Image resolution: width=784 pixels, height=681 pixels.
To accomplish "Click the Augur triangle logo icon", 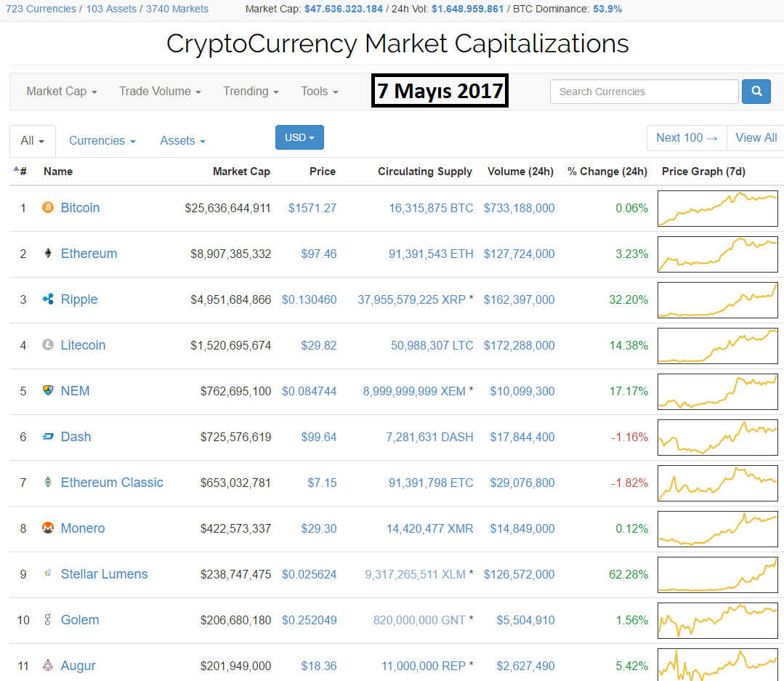I will pos(48,665).
